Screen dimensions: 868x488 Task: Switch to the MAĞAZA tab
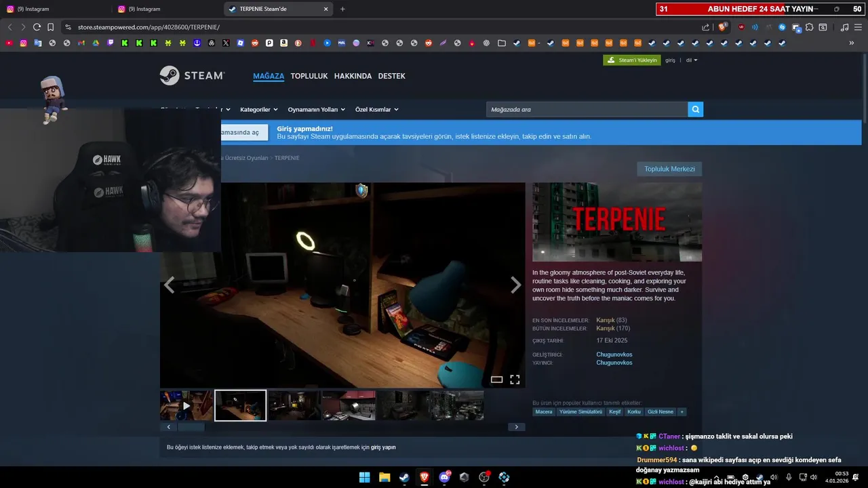(x=269, y=76)
